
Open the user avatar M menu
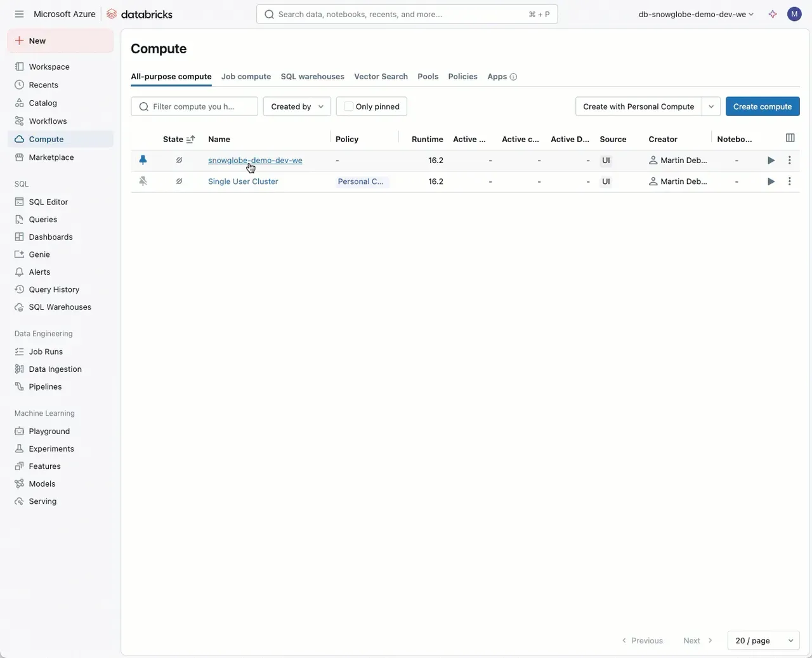click(x=794, y=14)
